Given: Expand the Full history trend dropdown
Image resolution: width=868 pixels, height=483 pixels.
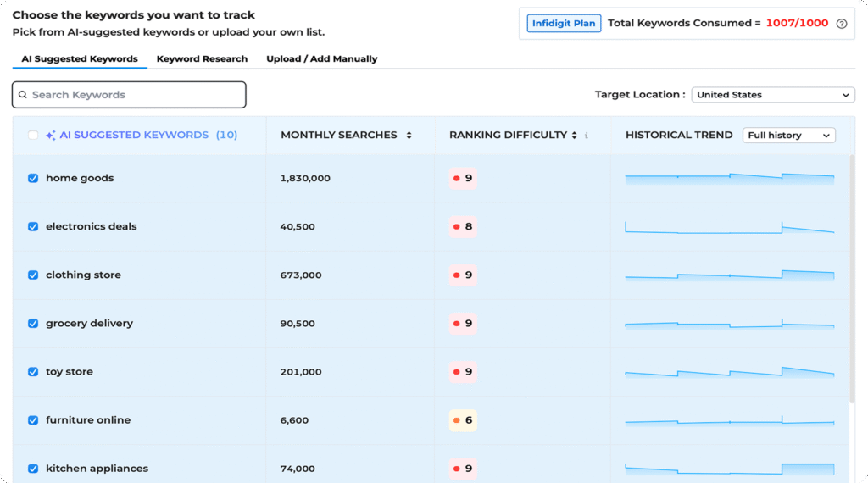Looking at the screenshot, I should point(788,136).
